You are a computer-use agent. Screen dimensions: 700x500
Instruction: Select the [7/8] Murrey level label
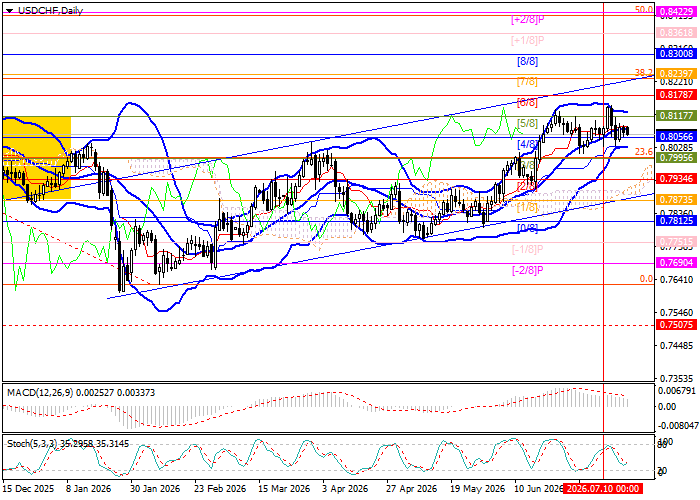pyautogui.click(x=527, y=82)
